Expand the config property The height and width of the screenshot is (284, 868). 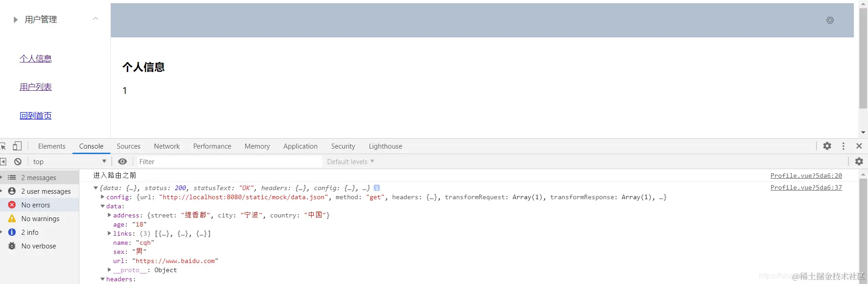click(103, 197)
